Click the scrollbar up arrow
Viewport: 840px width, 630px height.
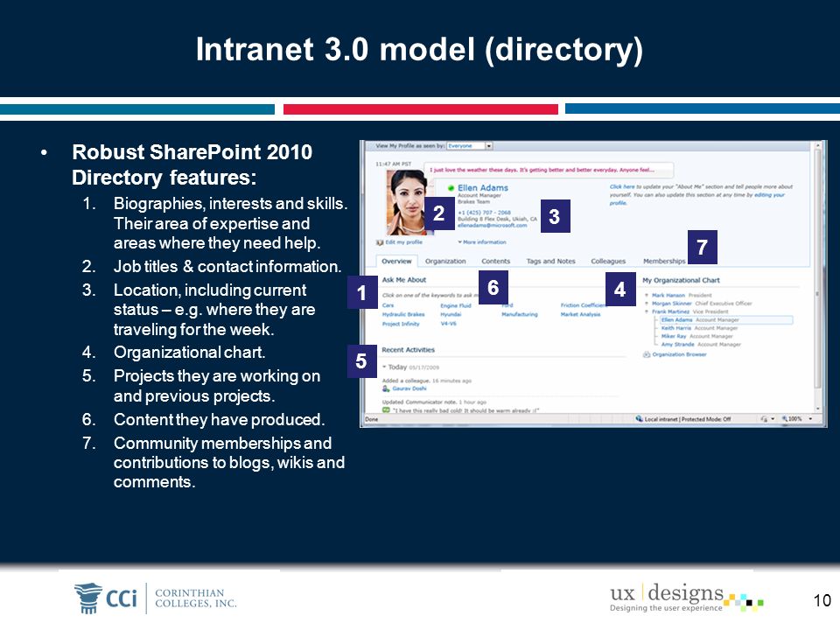pyautogui.click(x=817, y=145)
